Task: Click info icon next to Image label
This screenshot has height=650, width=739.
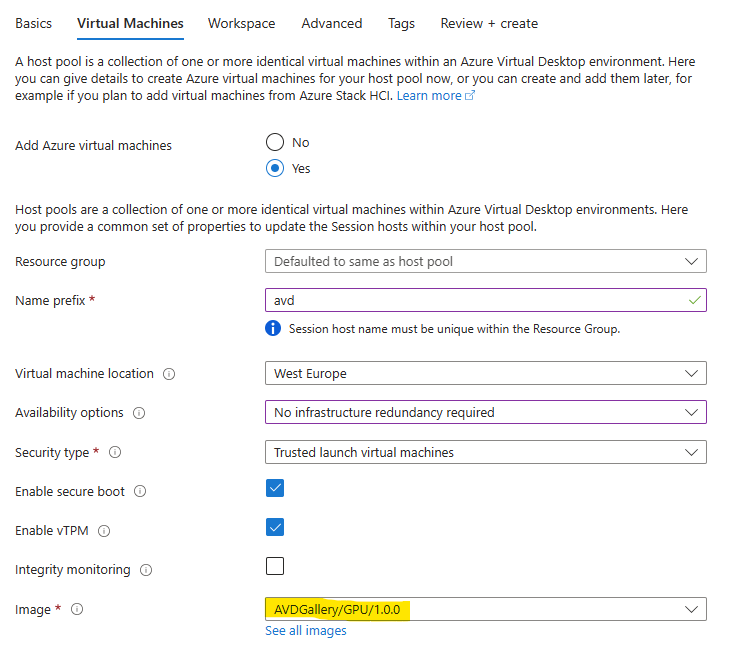Action: [x=77, y=609]
